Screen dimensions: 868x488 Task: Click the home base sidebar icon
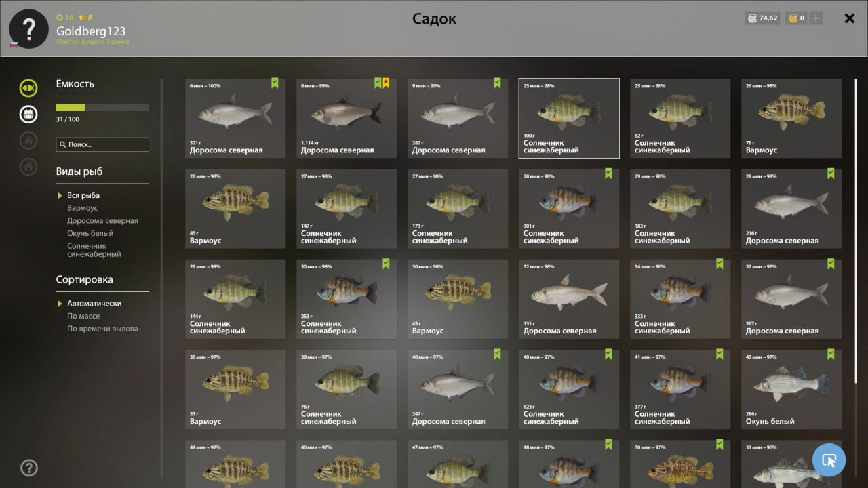(28, 166)
